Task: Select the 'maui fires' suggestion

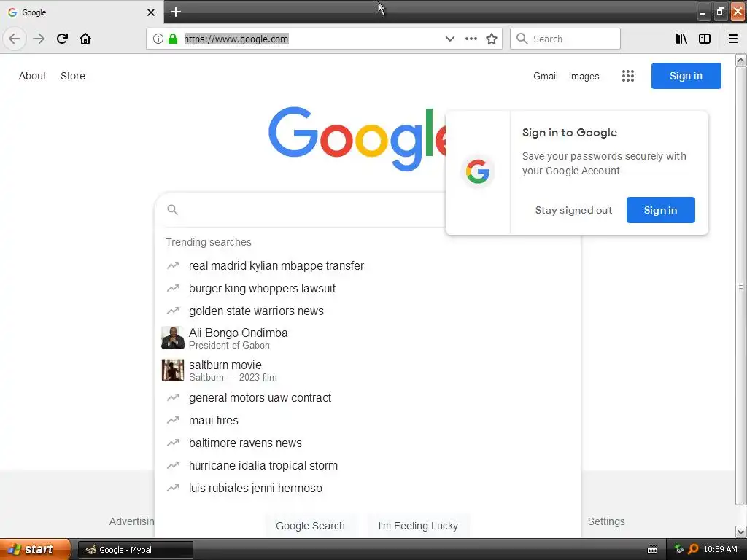Action: click(368, 421)
